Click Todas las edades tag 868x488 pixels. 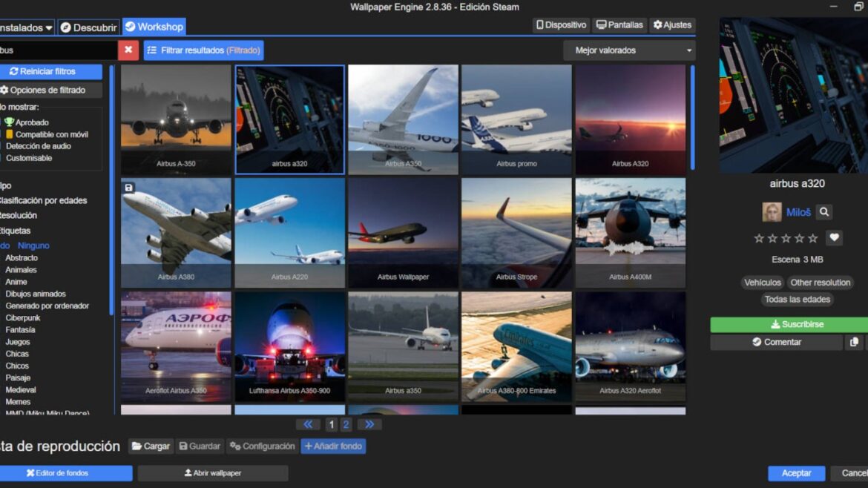tap(797, 300)
